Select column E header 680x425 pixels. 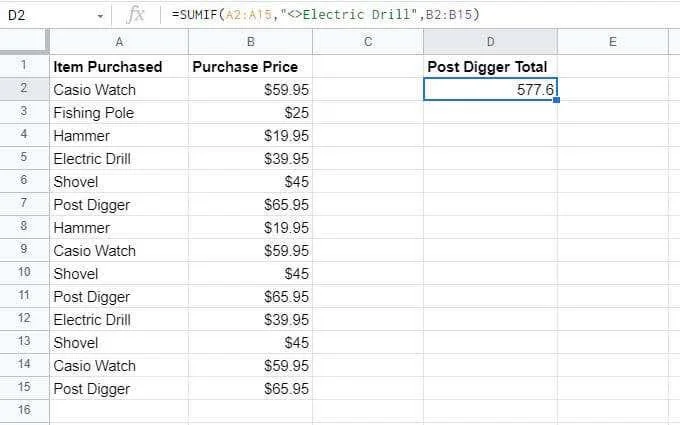pos(612,42)
